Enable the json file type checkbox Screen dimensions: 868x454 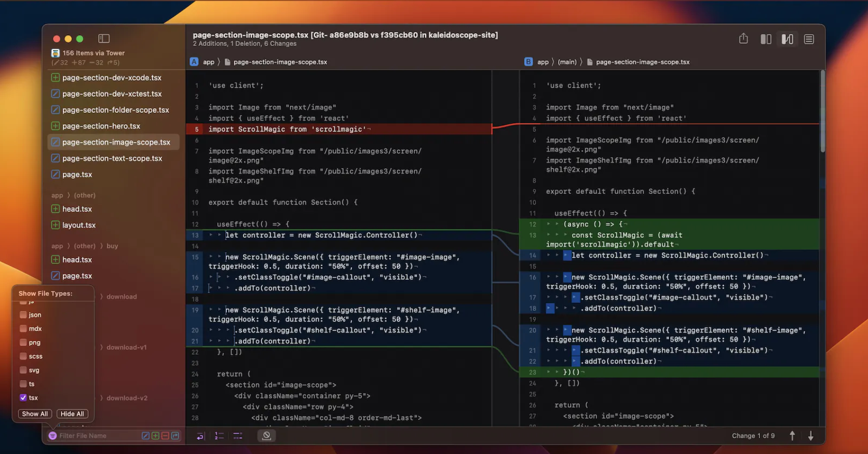click(23, 315)
